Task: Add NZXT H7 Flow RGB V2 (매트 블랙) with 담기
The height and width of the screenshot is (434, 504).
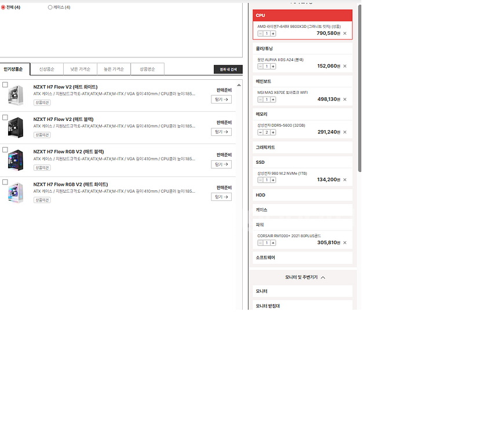Action: 221,164
